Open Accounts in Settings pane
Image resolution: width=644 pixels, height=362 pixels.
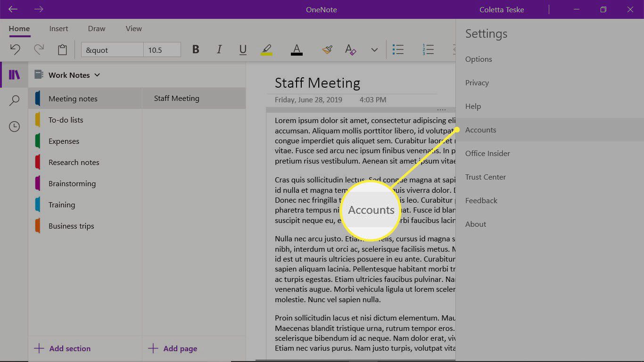(x=550, y=130)
